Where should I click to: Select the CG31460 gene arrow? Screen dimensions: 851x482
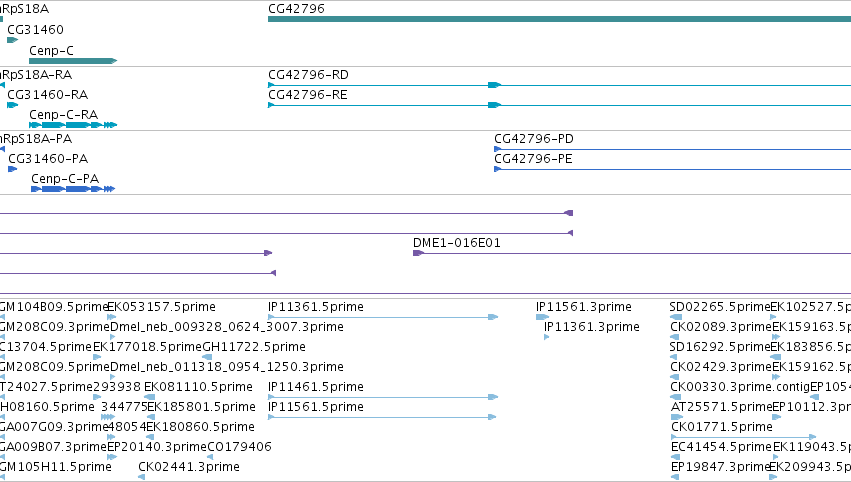pyautogui.click(x=12, y=40)
